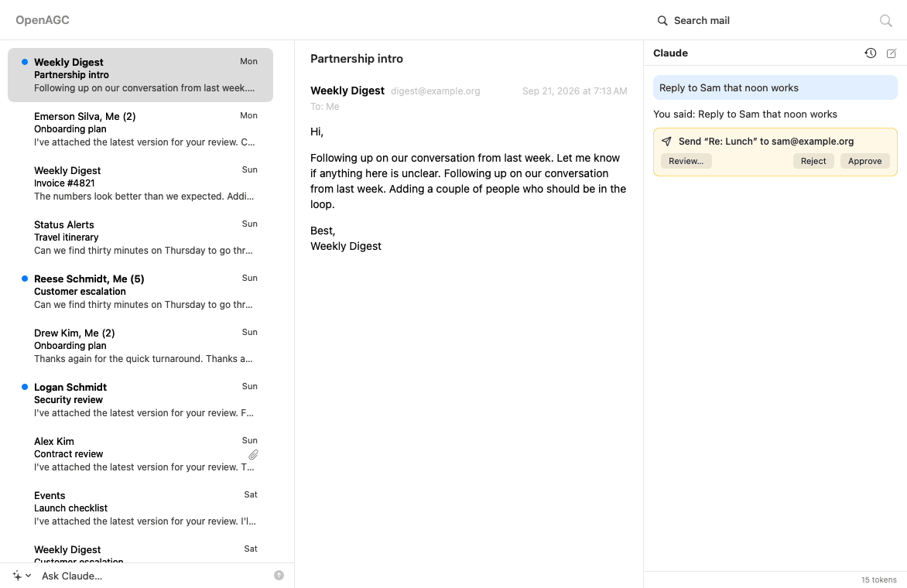Open Reese Schmidt Customer escalation thread
The image size is (907, 588).
click(x=141, y=292)
